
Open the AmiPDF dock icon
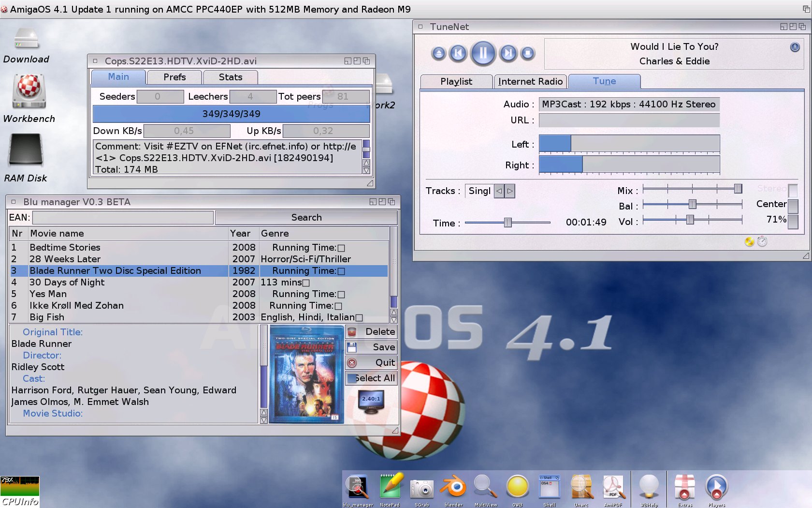(613, 488)
